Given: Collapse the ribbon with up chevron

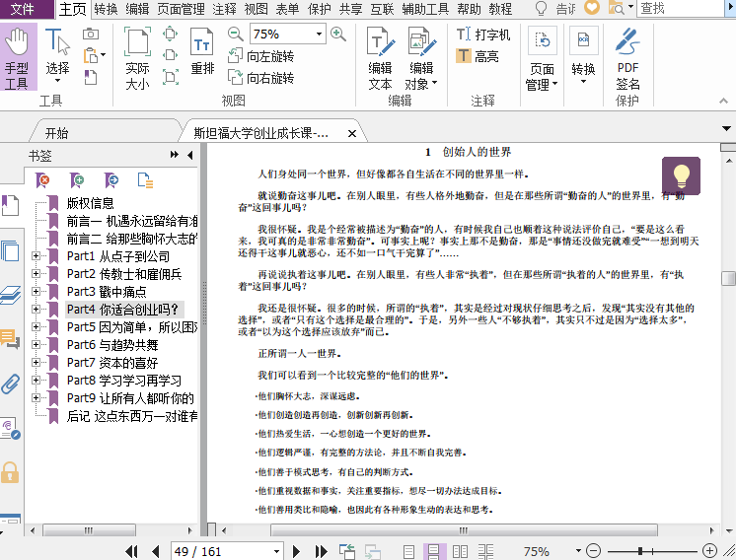Looking at the screenshot, I should coord(723,101).
